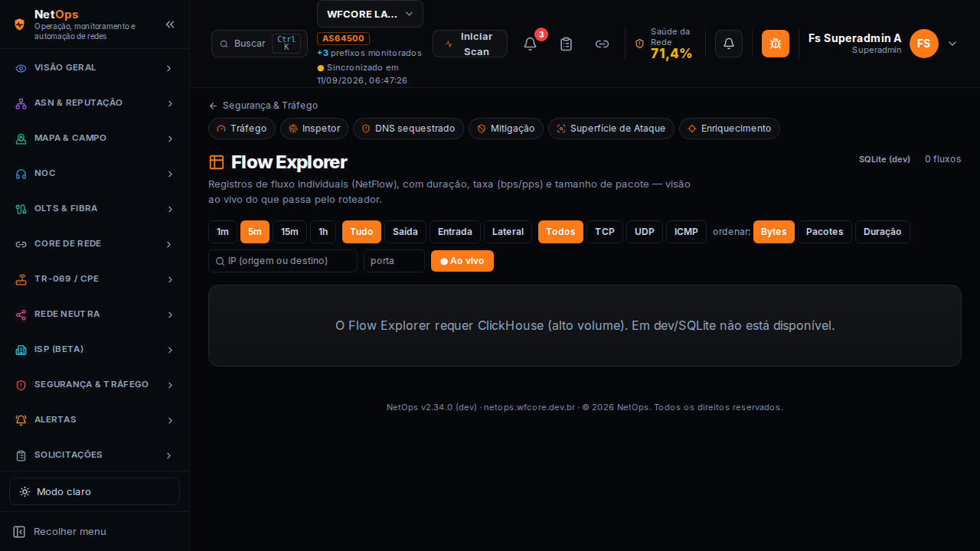Select the 5m time range
The image size is (980, 551).
pyautogui.click(x=255, y=232)
